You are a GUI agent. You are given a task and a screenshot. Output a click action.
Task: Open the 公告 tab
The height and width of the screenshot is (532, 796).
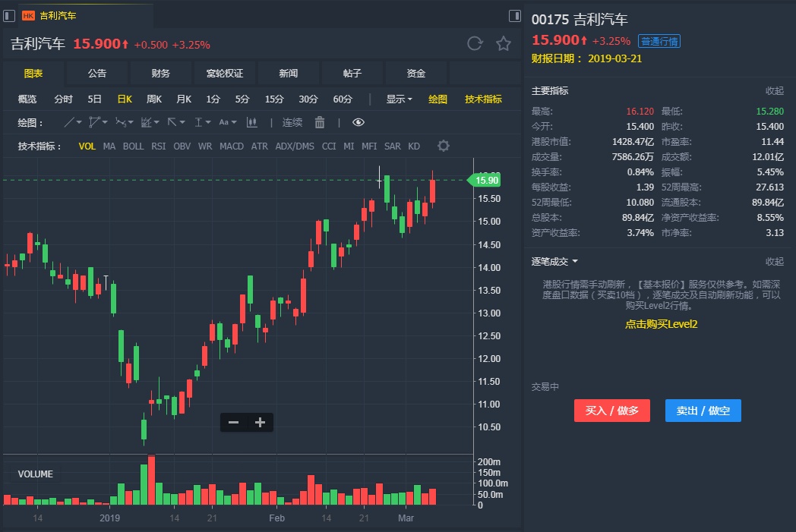point(97,74)
